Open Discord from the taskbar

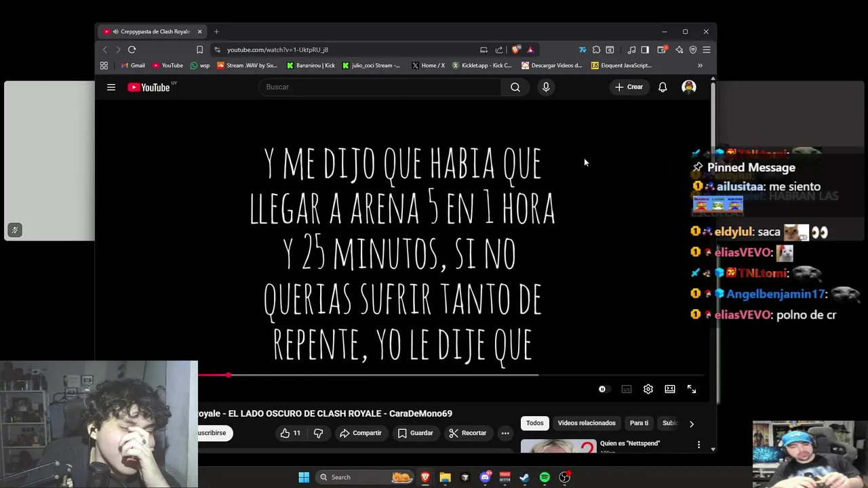point(485,477)
